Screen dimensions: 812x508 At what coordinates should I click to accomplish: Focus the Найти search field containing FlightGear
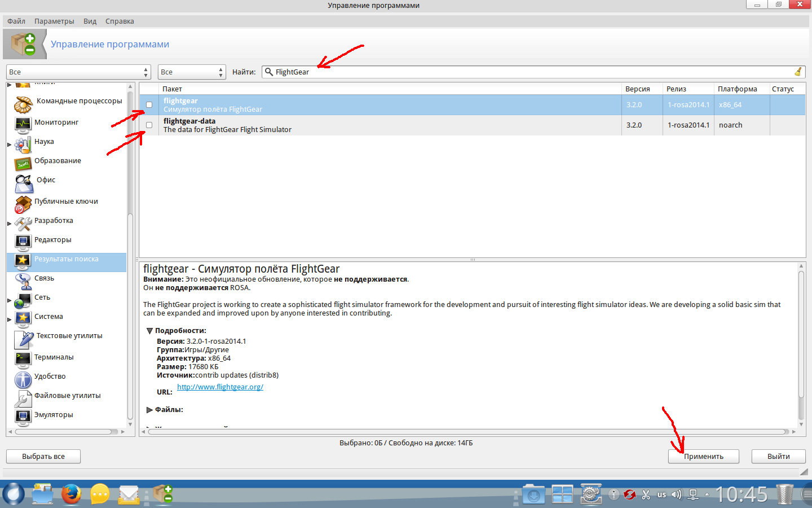(x=533, y=72)
